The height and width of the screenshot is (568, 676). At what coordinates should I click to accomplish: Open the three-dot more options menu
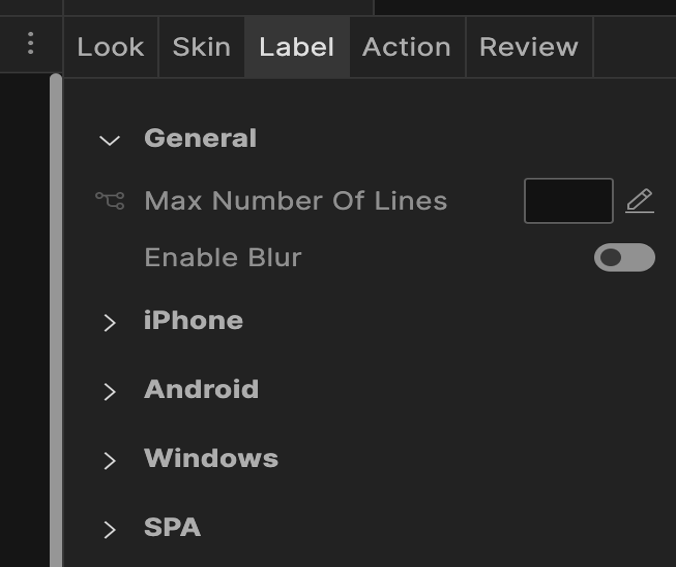31,44
